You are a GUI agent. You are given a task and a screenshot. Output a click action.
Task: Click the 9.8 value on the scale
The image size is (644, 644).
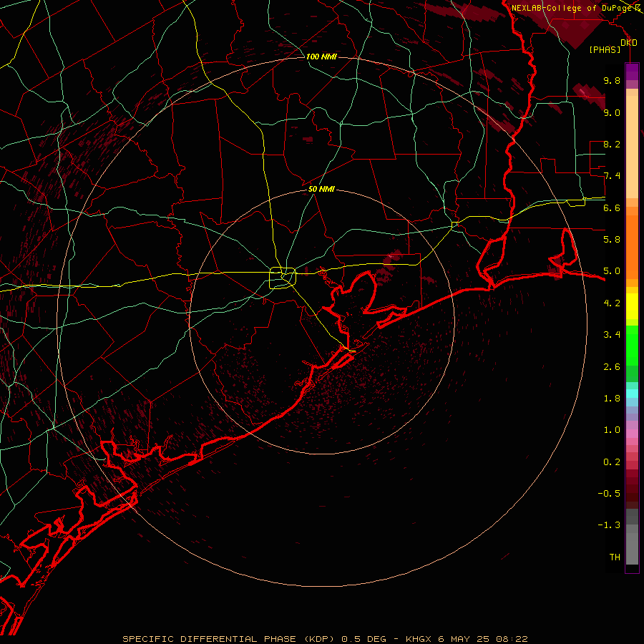point(612,80)
